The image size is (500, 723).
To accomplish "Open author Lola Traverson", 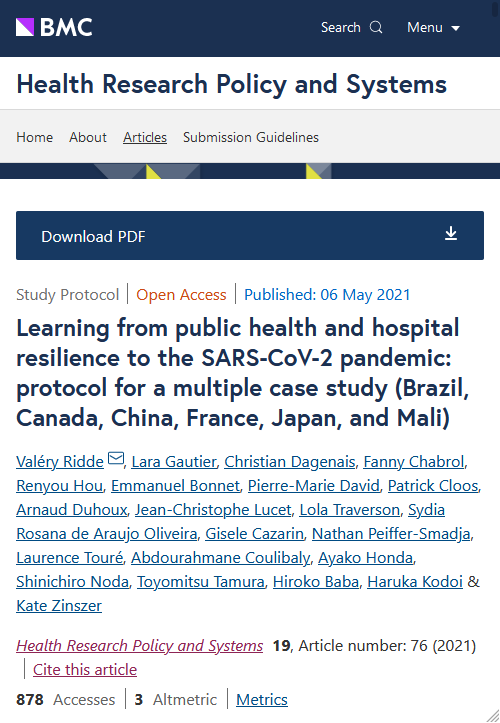I will click(x=350, y=510).
